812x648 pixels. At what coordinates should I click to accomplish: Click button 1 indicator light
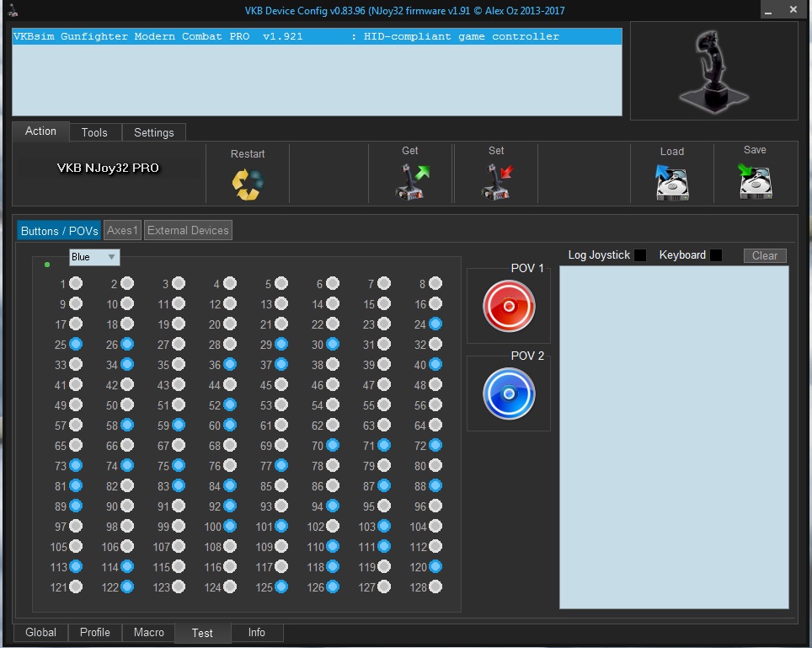[x=76, y=284]
